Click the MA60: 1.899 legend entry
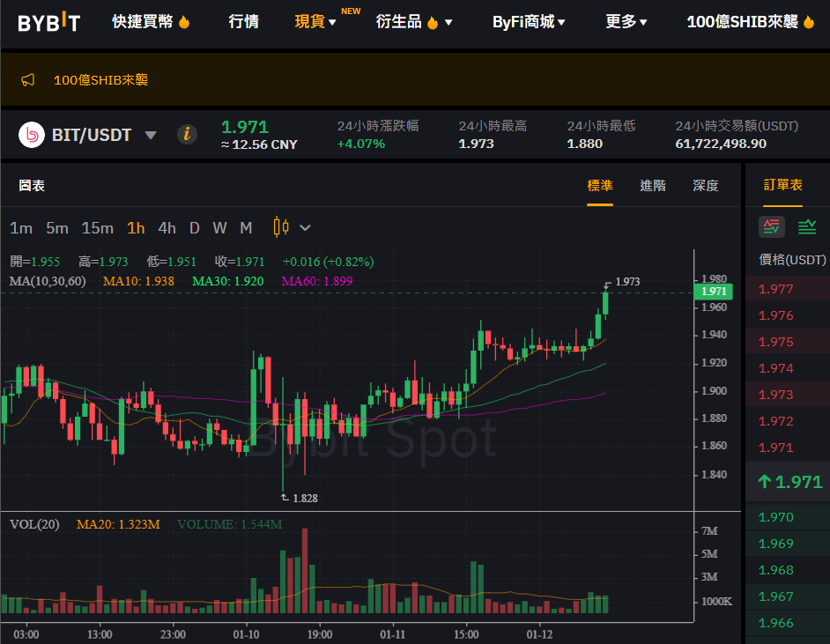This screenshot has height=644, width=830. pyautogui.click(x=317, y=281)
